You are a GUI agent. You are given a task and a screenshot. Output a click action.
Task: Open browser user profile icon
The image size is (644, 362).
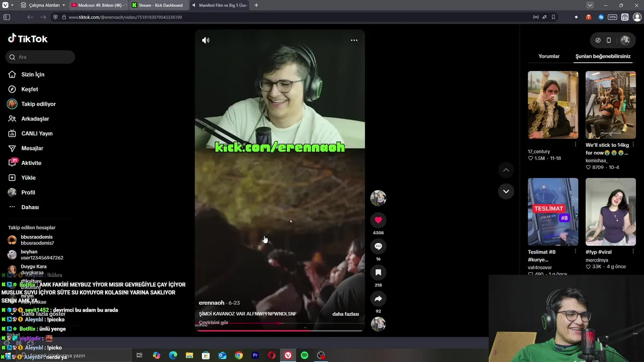[637, 17]
